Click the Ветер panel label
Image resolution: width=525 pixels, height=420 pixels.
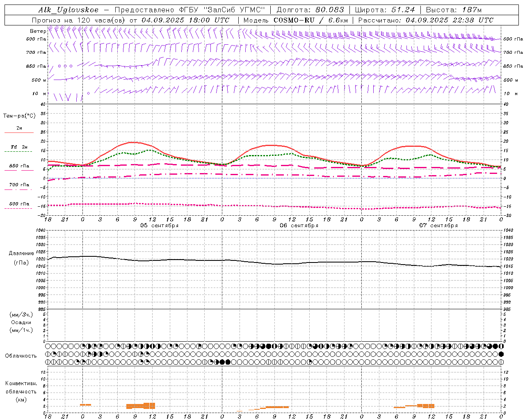tap(38, 31)
